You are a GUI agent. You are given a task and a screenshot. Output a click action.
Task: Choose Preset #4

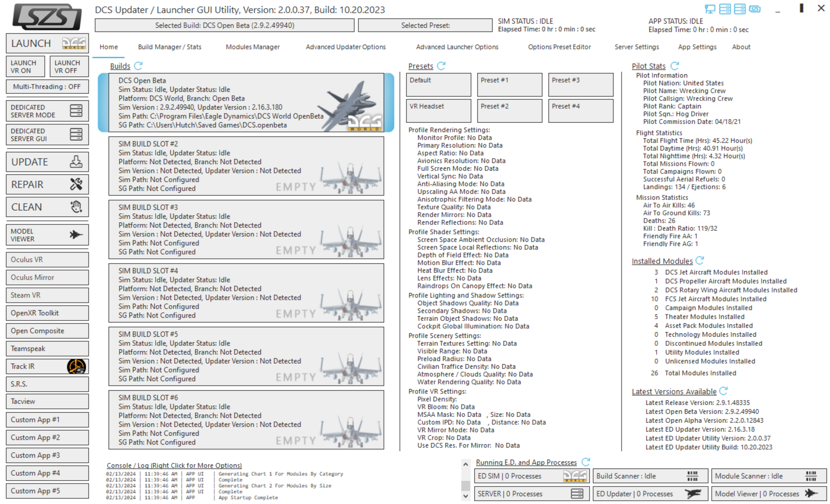pyautogui.click(x=581, y=111)
